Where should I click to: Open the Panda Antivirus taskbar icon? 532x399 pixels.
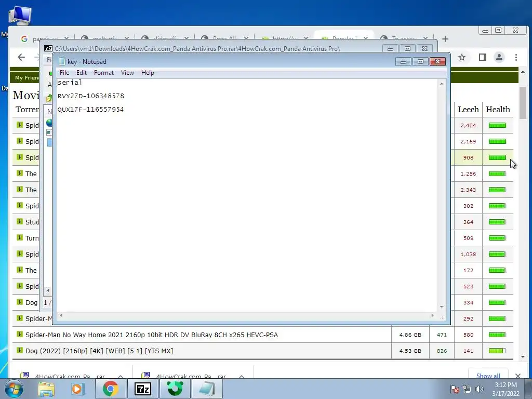pos(175,389)
